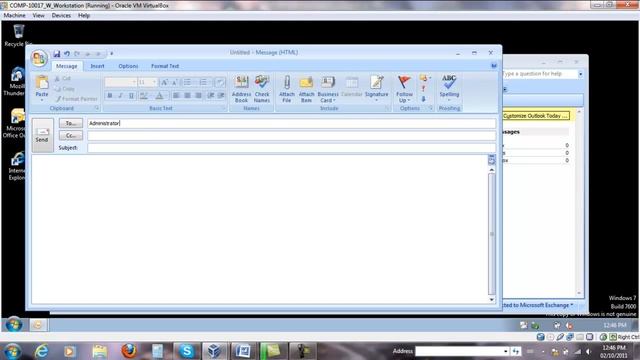This screenshot has height=360, width=640.
Task: Click the To... button
Action: pyautogui.click(x=71, y=123)
